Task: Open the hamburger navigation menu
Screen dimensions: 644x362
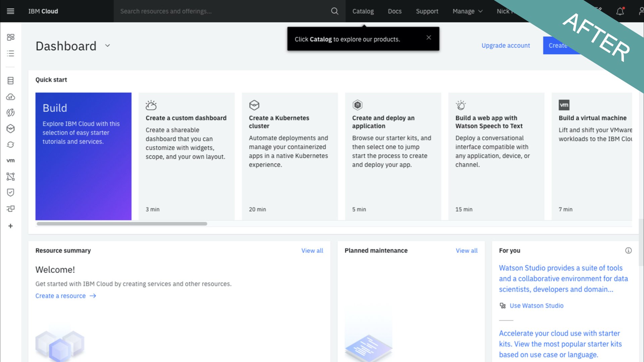Action: click(x=10, y=11)
